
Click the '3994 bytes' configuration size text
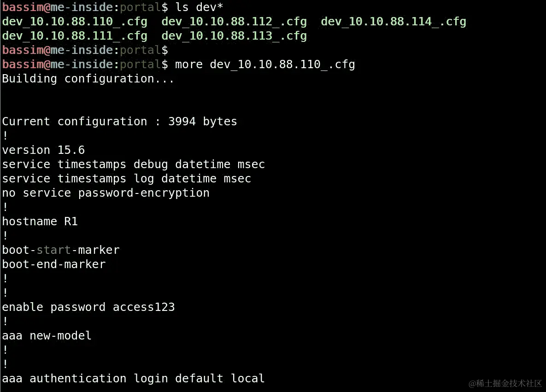click(x=203, y=122)
